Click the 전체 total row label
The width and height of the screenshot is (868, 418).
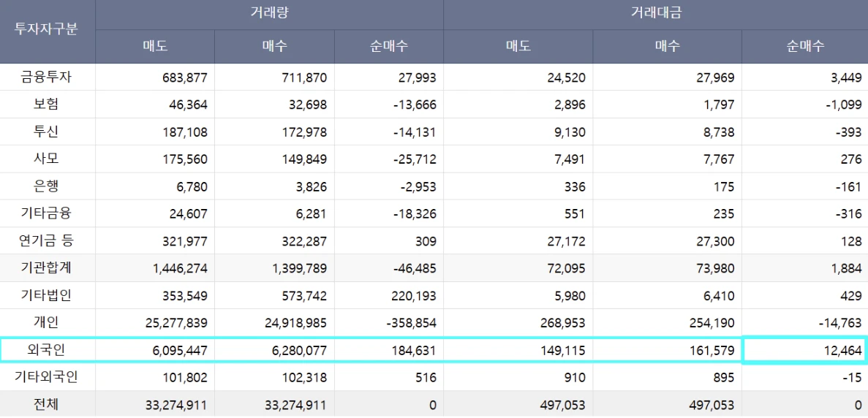point(47,405)
